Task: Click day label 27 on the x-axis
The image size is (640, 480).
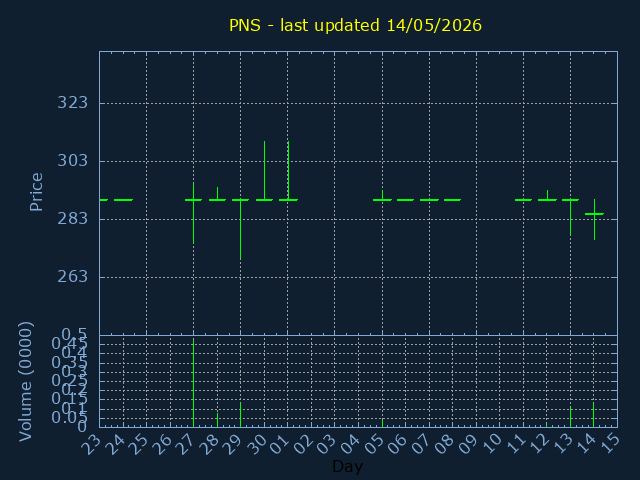Action: pos(186,444)
